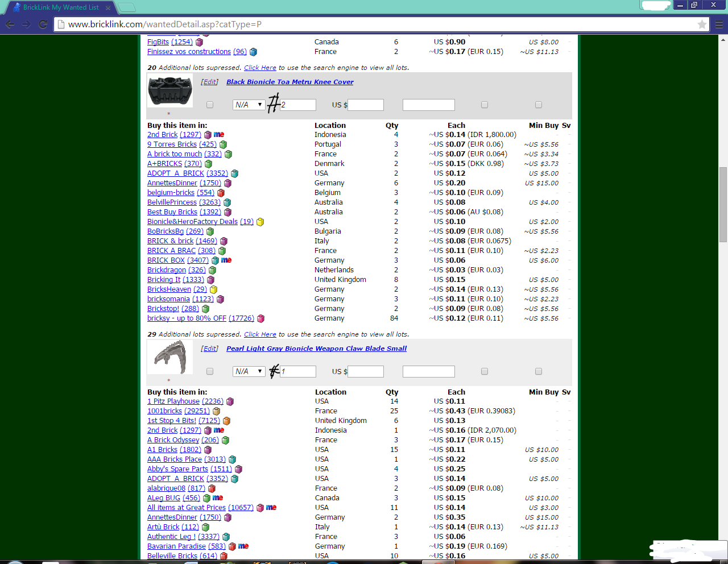Click the US $ price field for Claw Blade
The width and height of the screenshot is (728, 564).
366,371
